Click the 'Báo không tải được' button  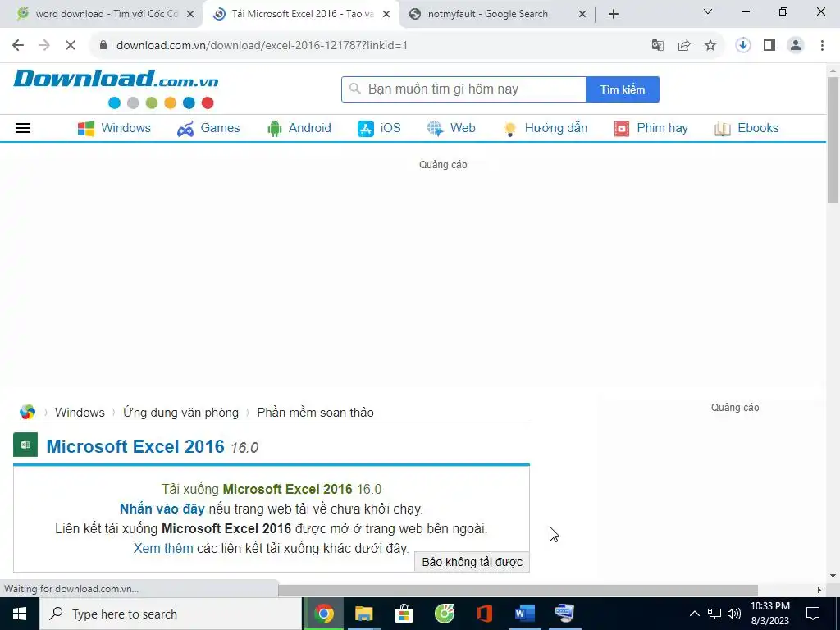click(472, 562)
